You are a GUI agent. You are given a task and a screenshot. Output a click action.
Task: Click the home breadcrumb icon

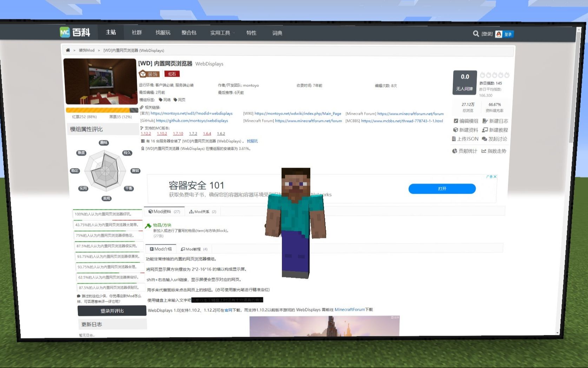tap(68, 50)
